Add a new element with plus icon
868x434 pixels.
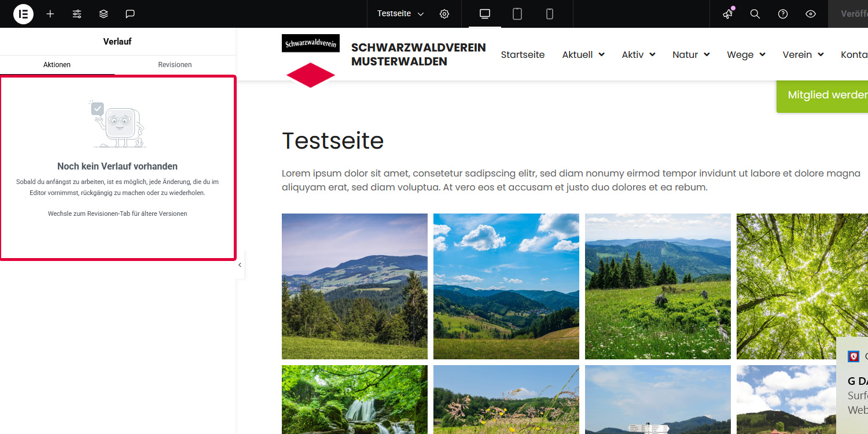point(50,14)
